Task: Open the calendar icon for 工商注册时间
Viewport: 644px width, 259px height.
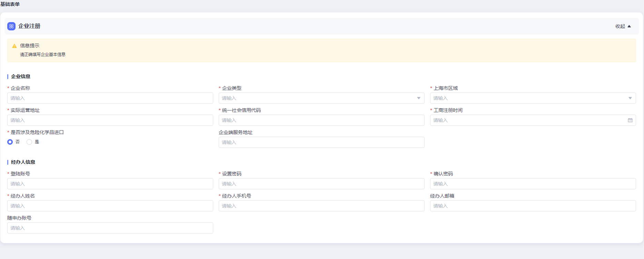Action: pyautogui.click(x=630, y=120)
